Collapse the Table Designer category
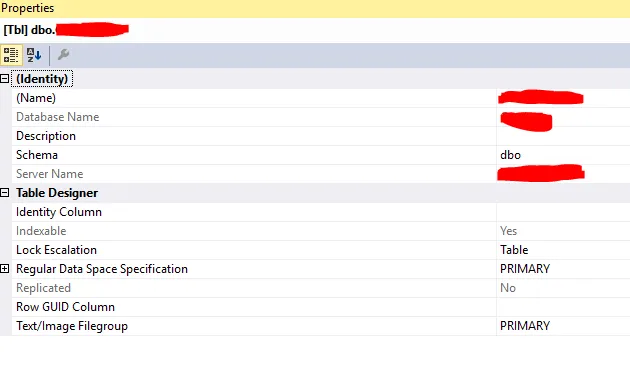This screenshot has height=381, width=630. tap(4, 193)
